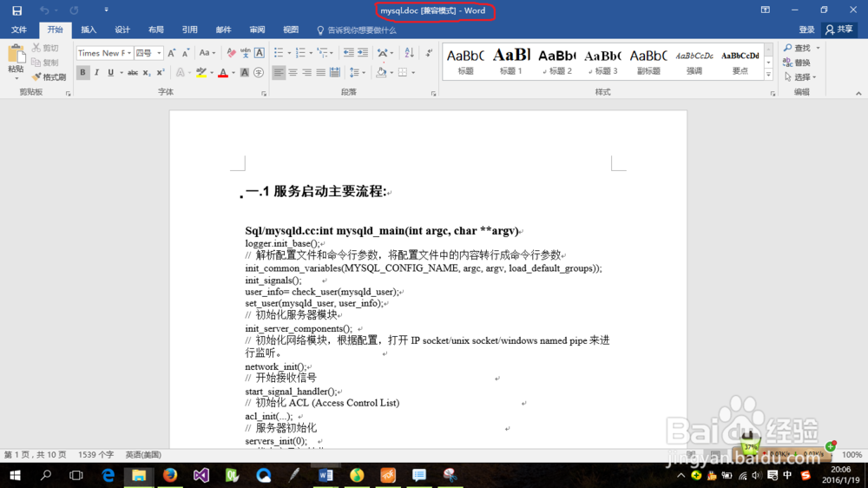Show paragraph marks pilcrow icon
This screenshot has width=868, height=488.
(429, 53)
